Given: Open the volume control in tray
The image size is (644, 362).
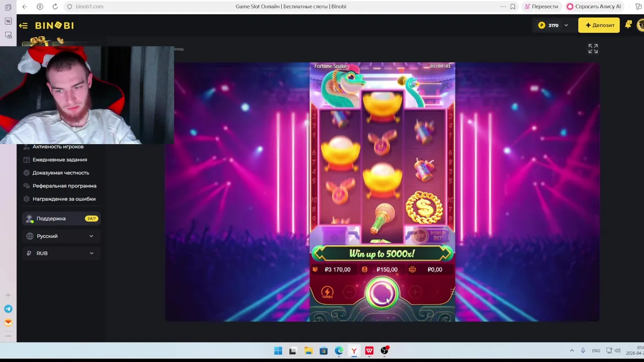Looking at the screenshot, I should coord(617,351).
